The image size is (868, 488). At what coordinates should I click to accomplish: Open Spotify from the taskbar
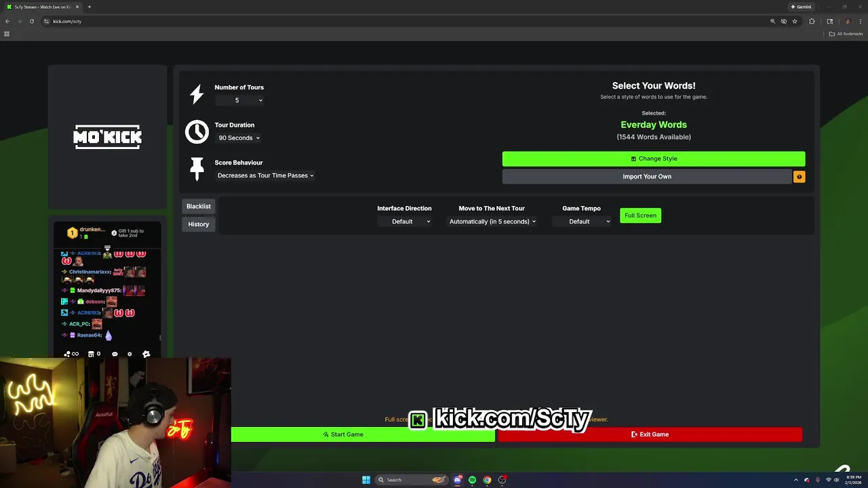coord(472,480)
